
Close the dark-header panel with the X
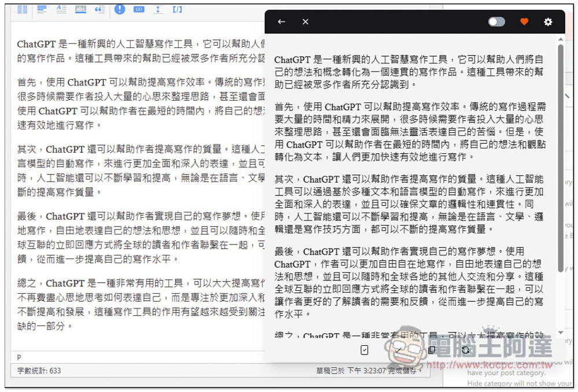pos(305,22)
